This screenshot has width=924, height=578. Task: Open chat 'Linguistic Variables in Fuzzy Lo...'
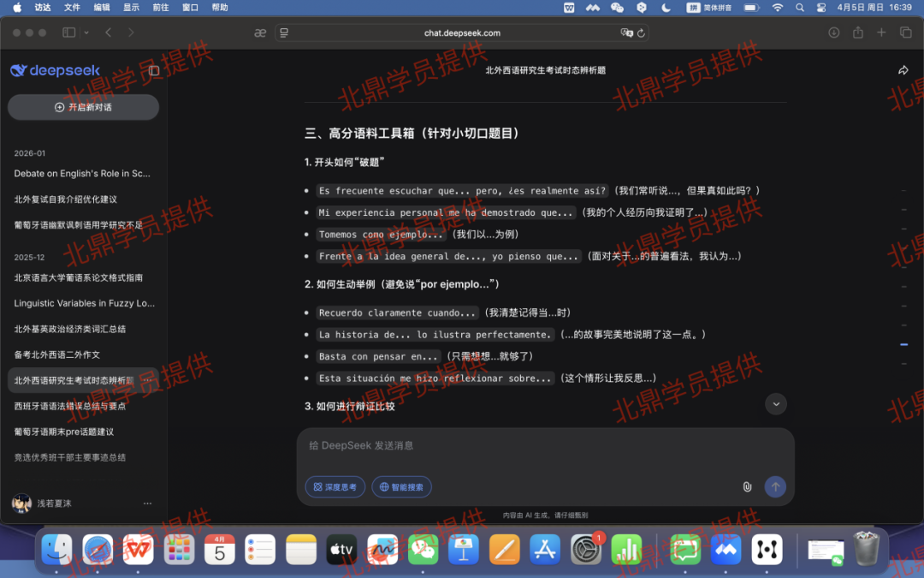point(83,303)
